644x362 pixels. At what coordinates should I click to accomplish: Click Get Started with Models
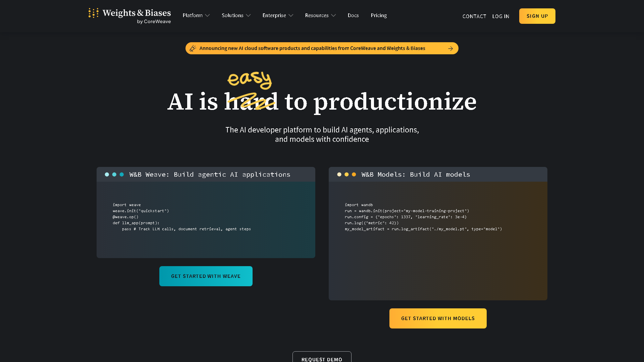(x=438, y=318)
